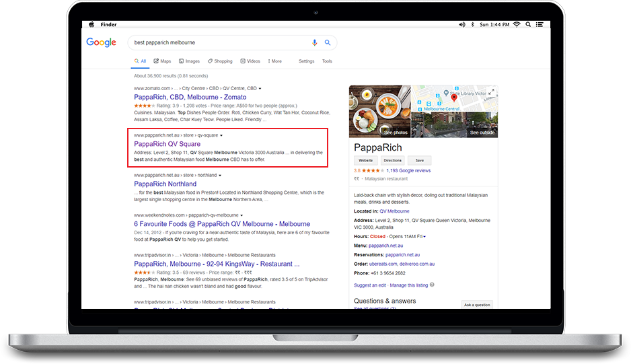The image size is (631, 364).
Task: Select the All search tab
Action: pyautogui.click(x=141, y=61)
